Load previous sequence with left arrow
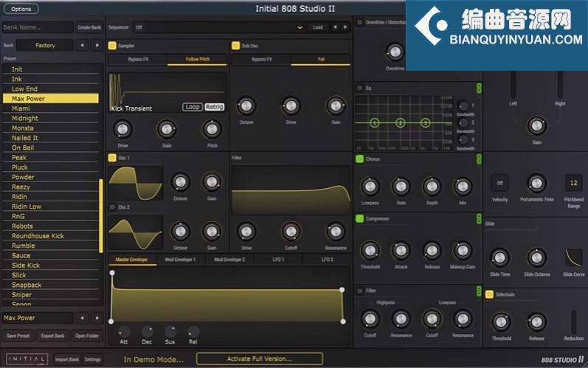This screenshot has height=368, width=588. [x=335, y=27]
